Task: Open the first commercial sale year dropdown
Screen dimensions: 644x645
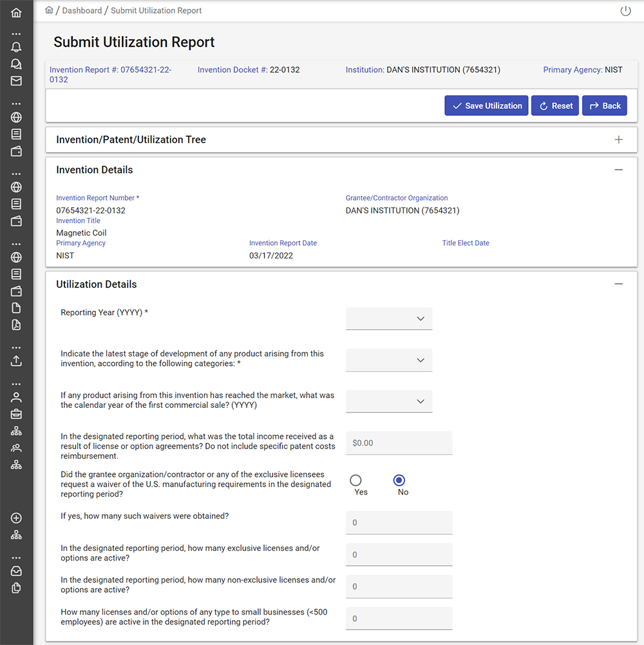Action: pyautogui.click(x=389, y=401)
